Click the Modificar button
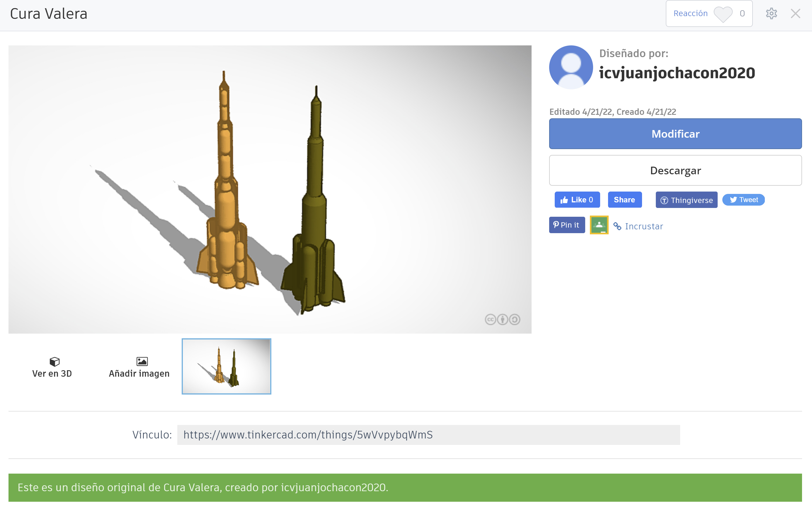Image resolution: width=812 pixels, height=507 pixels. (675, 134)
